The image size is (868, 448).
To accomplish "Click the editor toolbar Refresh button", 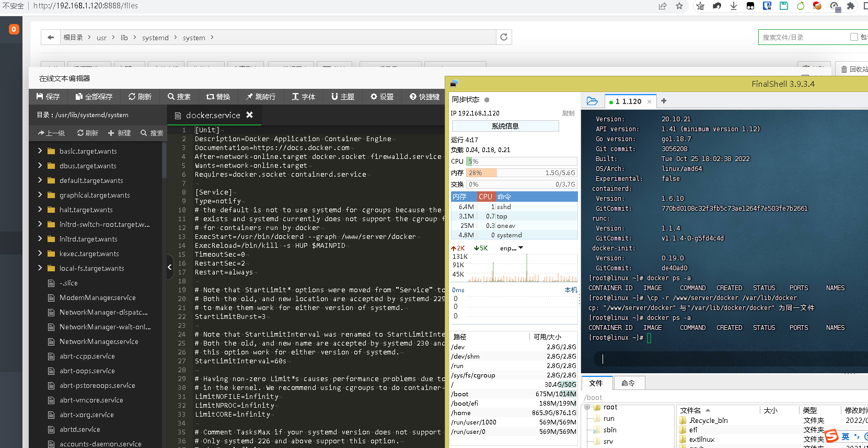I will pos(140,97).
